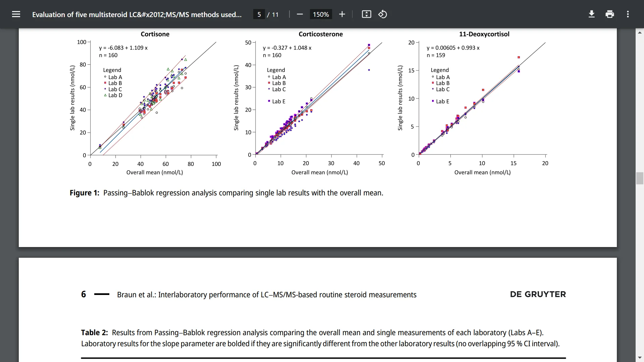Click the n = 159 label
Viewport: 644px width, 362px height.
[436, 55]
